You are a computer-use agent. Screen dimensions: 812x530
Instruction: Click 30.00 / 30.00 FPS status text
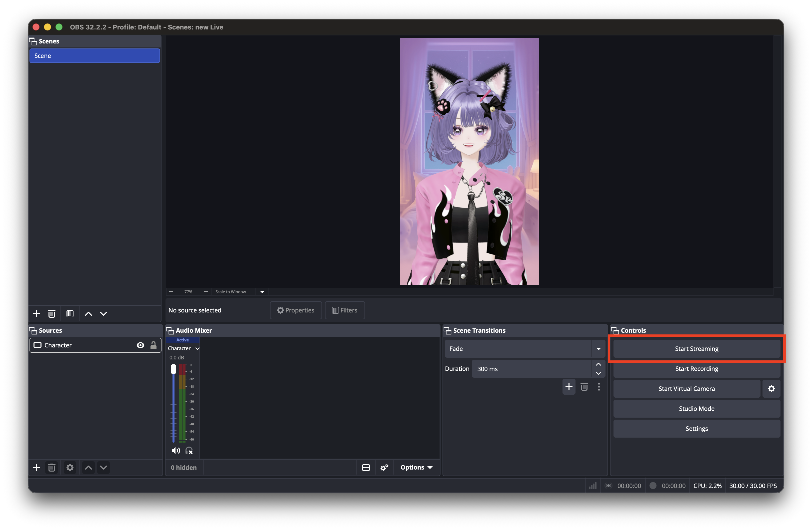pos(753,486)
